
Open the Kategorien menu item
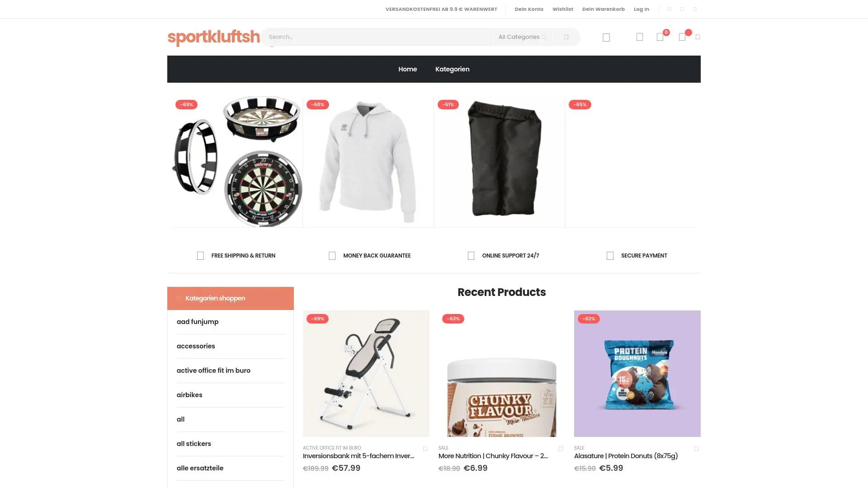(452, 69)
